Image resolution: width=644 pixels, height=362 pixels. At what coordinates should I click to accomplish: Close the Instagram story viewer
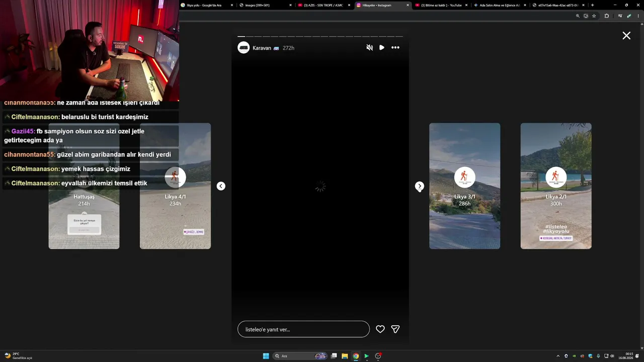pos(626,36)
